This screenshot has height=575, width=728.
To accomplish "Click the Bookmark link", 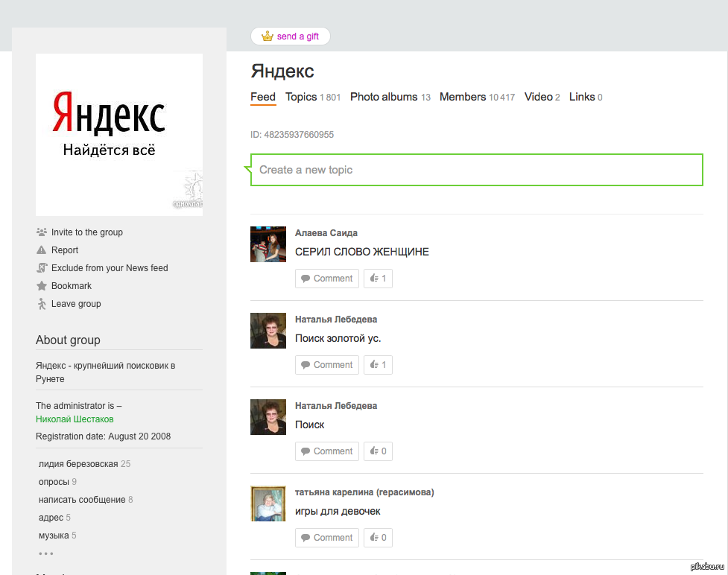I will coord(72,286).
